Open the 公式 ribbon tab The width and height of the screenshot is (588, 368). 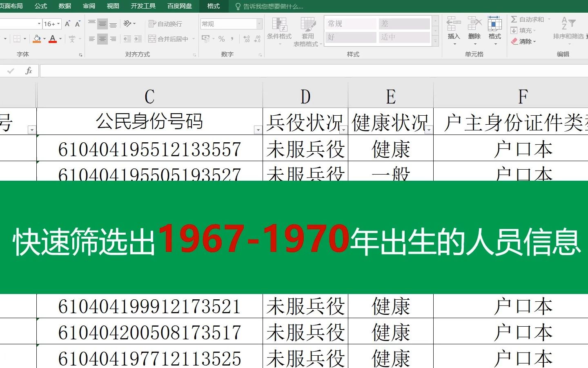pyautogui.click(x=41, y=6)
